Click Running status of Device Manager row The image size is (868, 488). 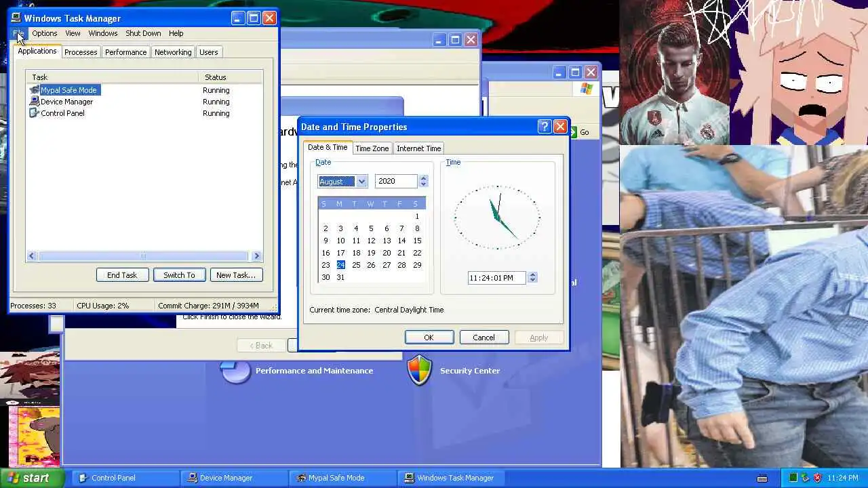click(x=216, y=102)
